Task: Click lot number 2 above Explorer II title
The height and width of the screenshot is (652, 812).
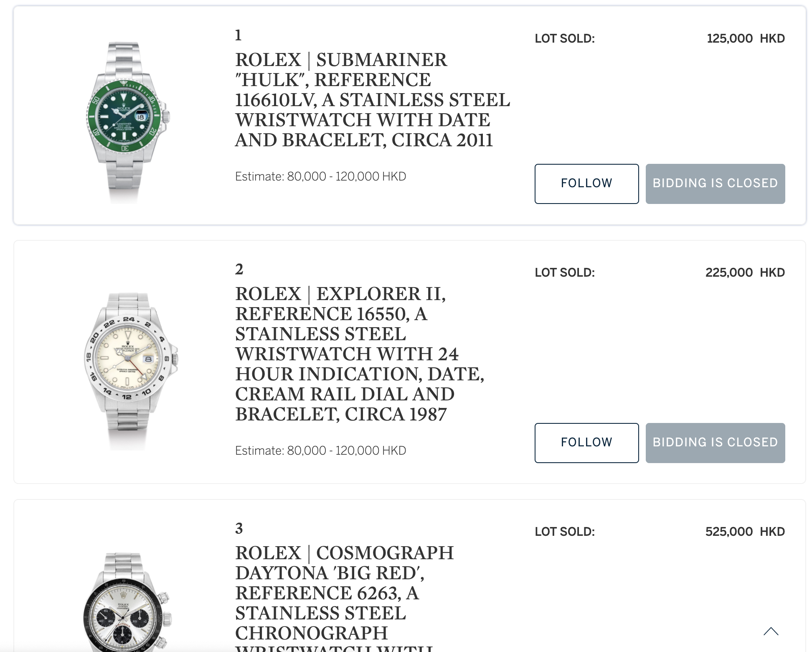Action: click(239, 270)
